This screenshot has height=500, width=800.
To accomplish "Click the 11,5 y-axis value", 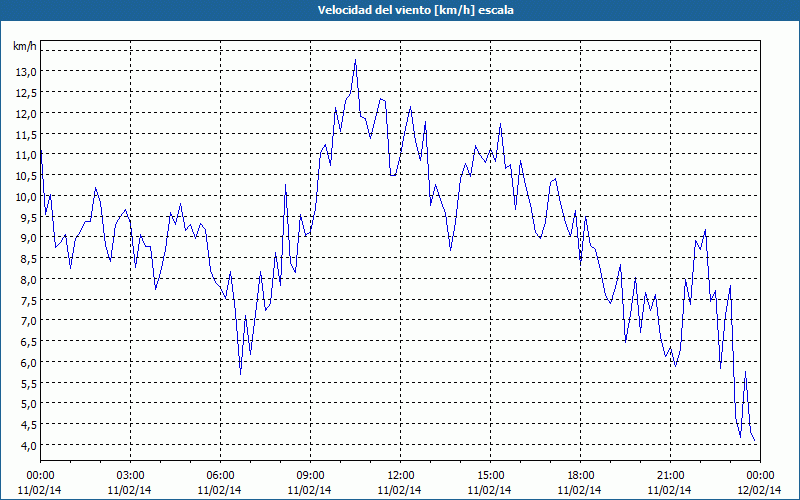I will (x=26, y=134).
